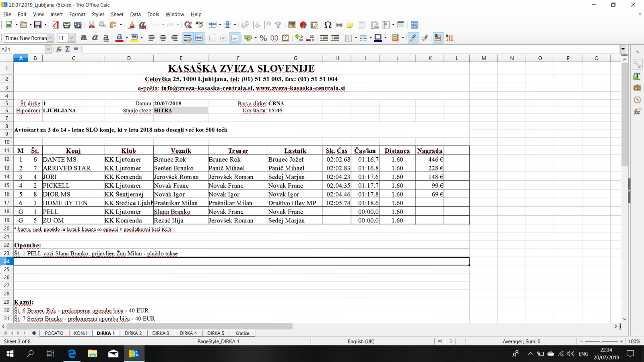
Task: Open the Function Wizard
Action: 59,49
